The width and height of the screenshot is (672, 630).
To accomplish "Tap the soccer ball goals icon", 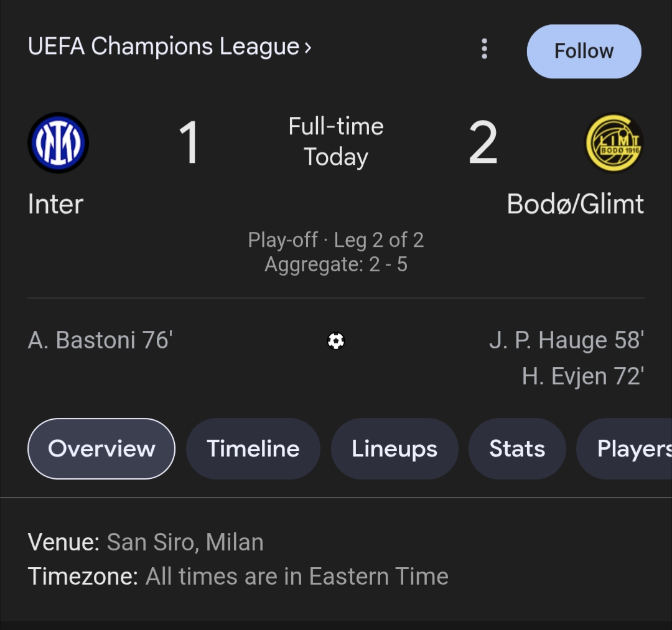I will coord(336,341).
